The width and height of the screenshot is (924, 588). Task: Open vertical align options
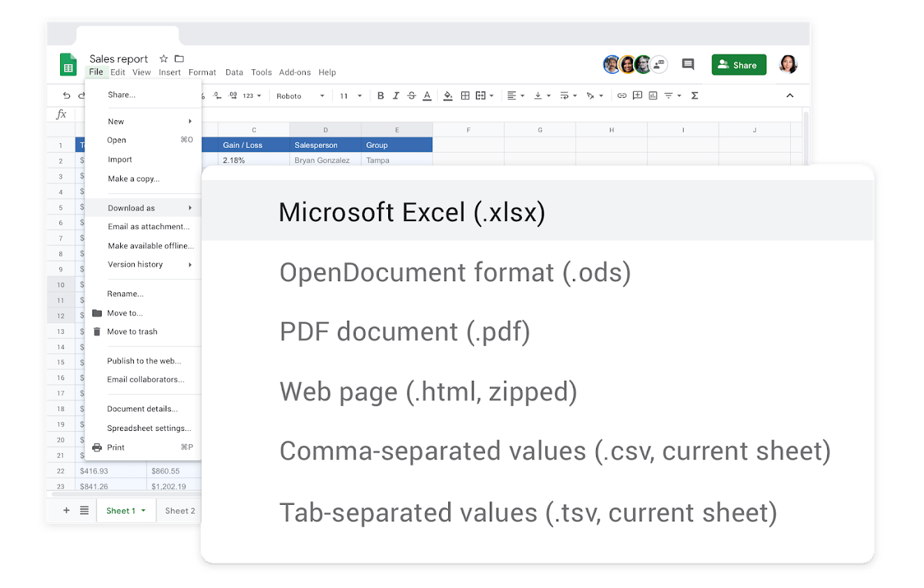pyautogui.click(x=542, y=96)
